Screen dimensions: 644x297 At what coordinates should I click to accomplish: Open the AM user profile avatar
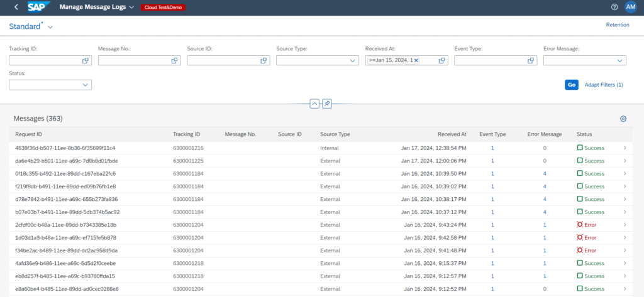630,7
